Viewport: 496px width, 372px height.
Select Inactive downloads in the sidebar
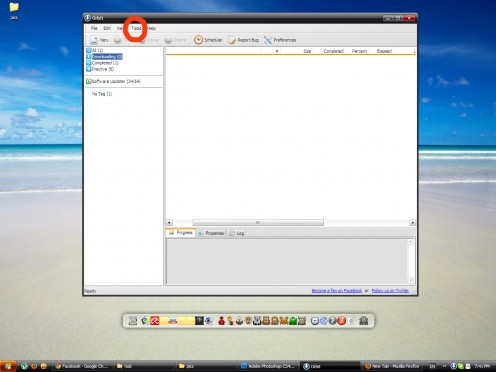coord(100,69)
